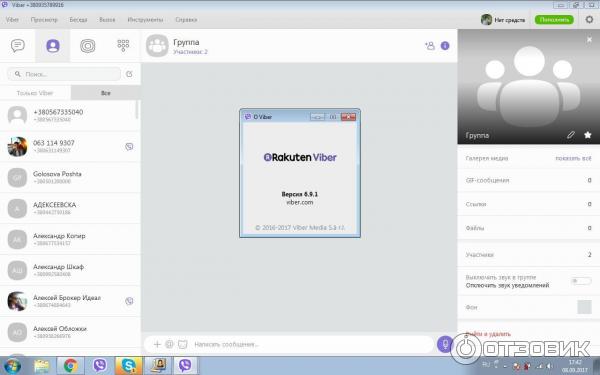Click viber.com in the About dialog

click(x=300, y=202)
